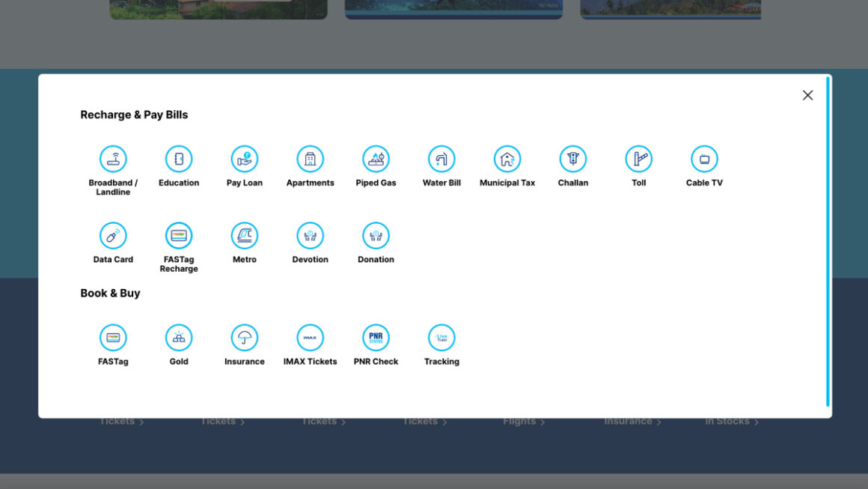Select the Data Card recharge icon
The image size is (868, 489).
click(113, 236)
